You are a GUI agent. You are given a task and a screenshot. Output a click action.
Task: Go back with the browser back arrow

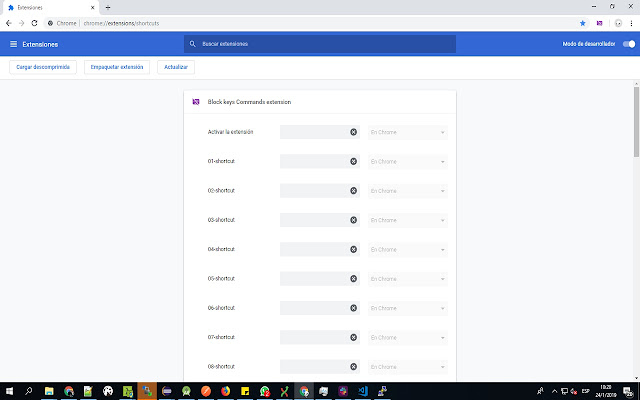(9, 23)
